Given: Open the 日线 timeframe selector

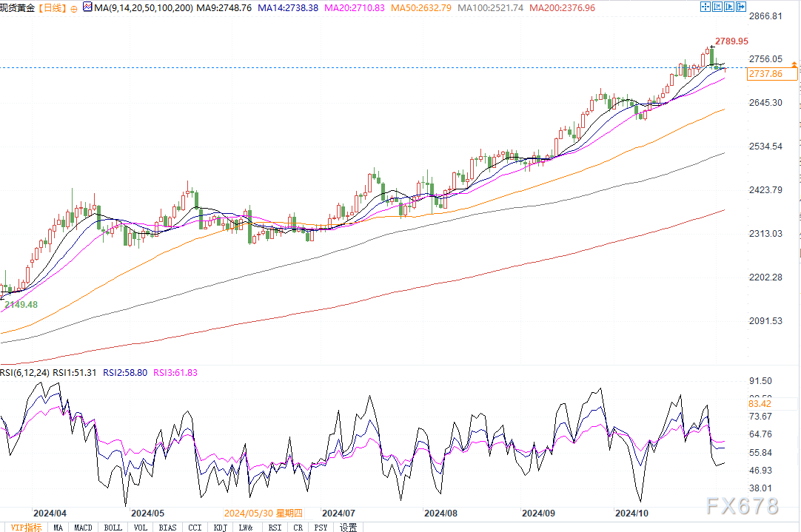Looking at the screenshot, I should [x=51, y=7].
